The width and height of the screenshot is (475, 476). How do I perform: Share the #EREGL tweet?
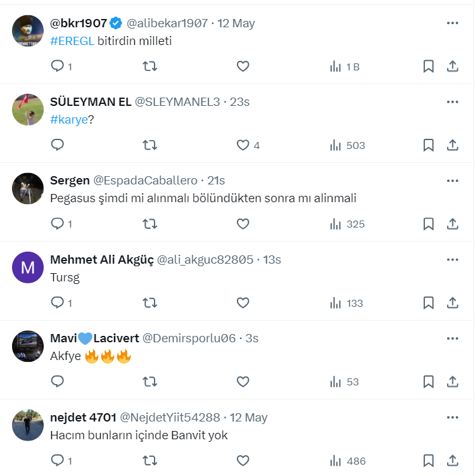coord(453,67)
